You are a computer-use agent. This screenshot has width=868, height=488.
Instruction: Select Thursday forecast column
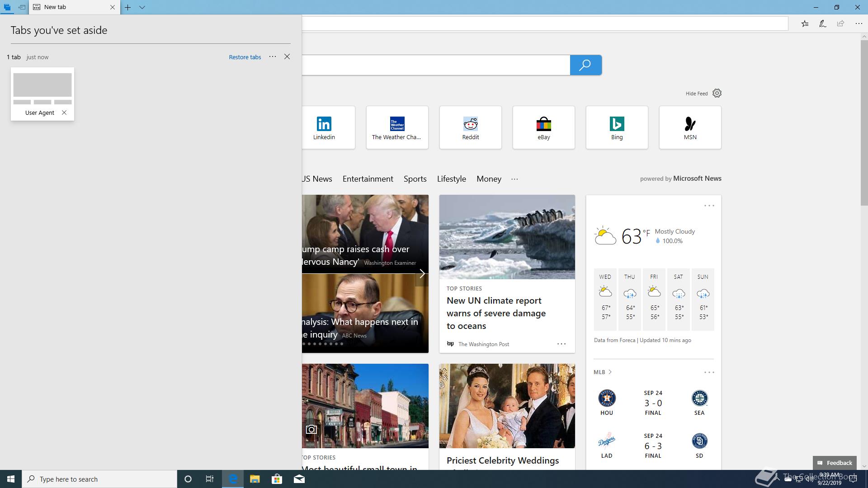[x=629, y=299]
